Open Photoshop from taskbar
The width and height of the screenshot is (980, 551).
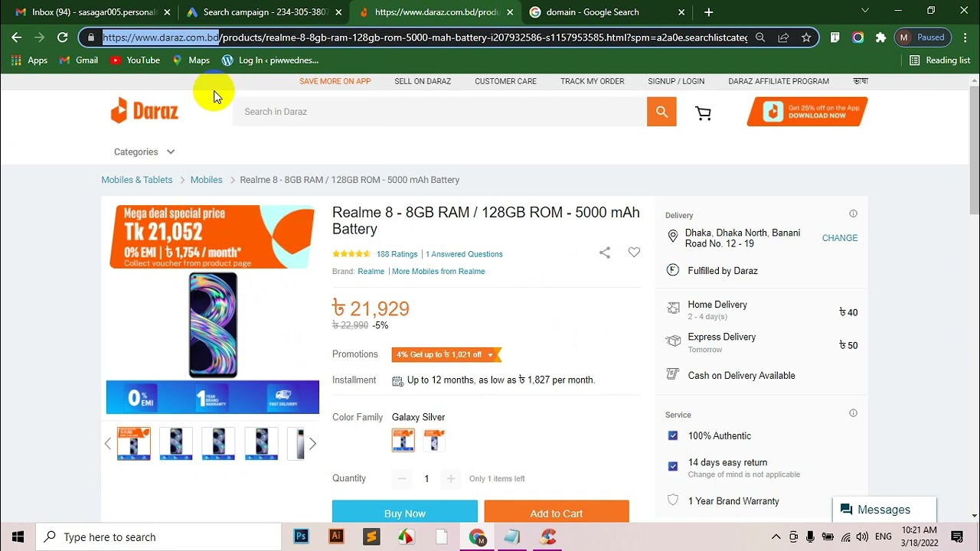click(301, 536)
